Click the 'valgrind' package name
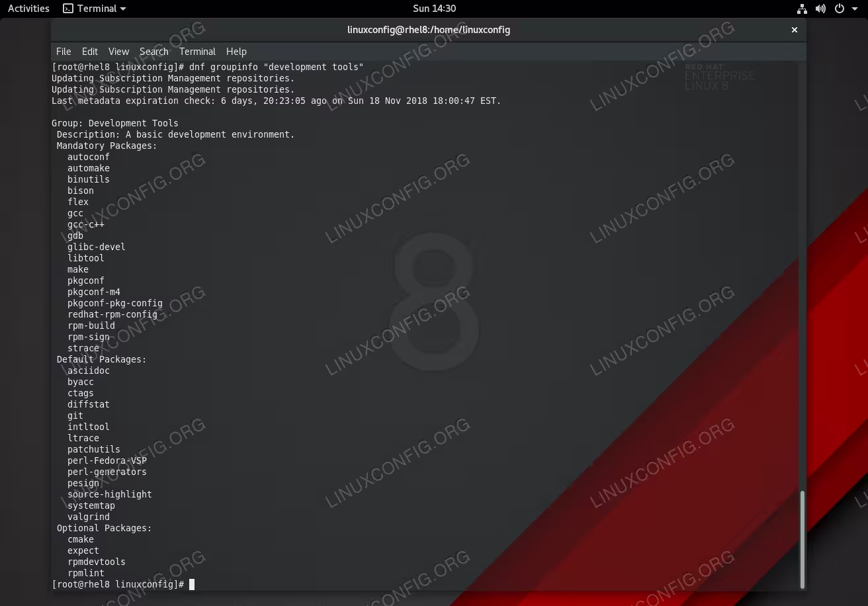 coord(89,517)
